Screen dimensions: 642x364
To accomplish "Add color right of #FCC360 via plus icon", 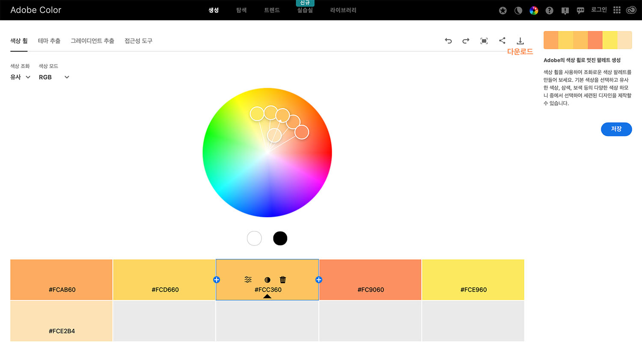I will click(x=318, y=280).
